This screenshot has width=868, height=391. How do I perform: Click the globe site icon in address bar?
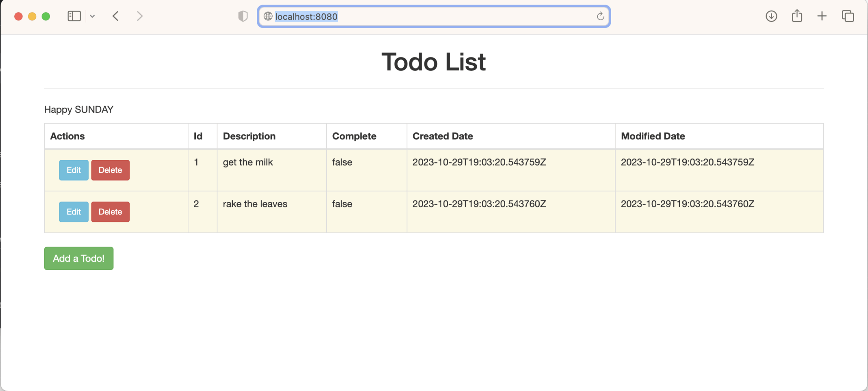268,16
